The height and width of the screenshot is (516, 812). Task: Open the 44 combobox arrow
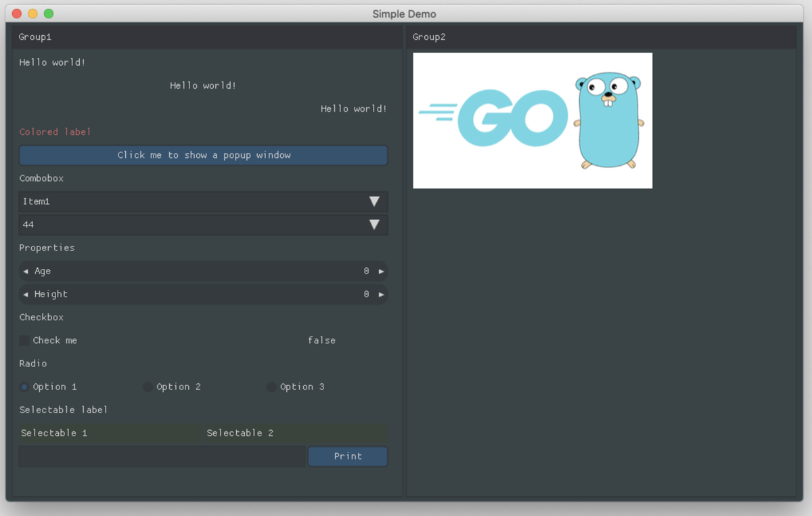pos(374,225)
